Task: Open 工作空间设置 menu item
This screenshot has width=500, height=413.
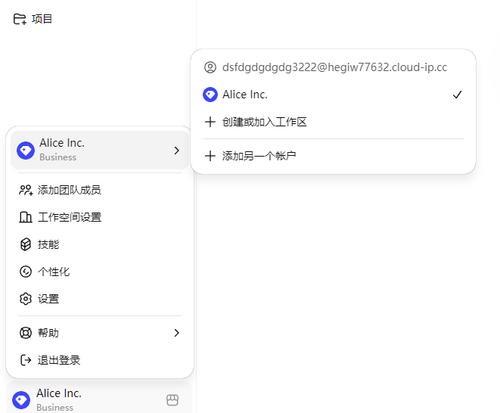Action: 100,217
